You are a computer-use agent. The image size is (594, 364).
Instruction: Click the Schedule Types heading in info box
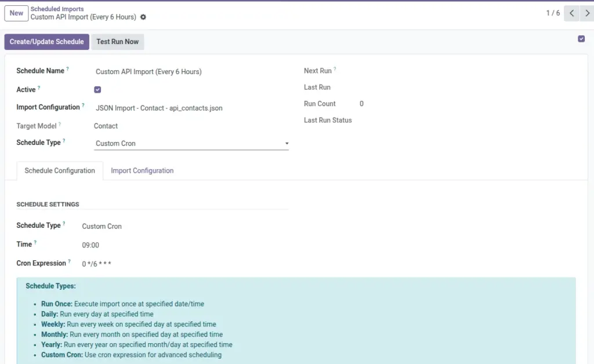coord(51,286)
